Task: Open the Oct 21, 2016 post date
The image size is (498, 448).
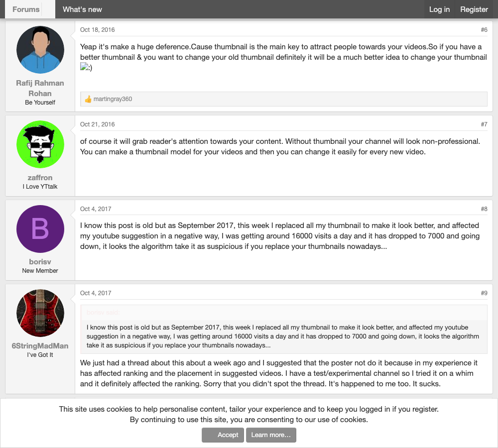Action: point(97,124)
